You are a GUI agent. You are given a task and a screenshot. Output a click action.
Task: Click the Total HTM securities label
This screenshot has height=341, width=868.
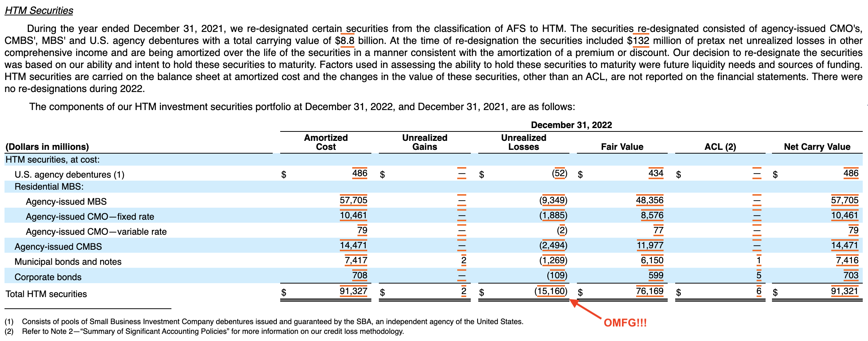(46, 294)
